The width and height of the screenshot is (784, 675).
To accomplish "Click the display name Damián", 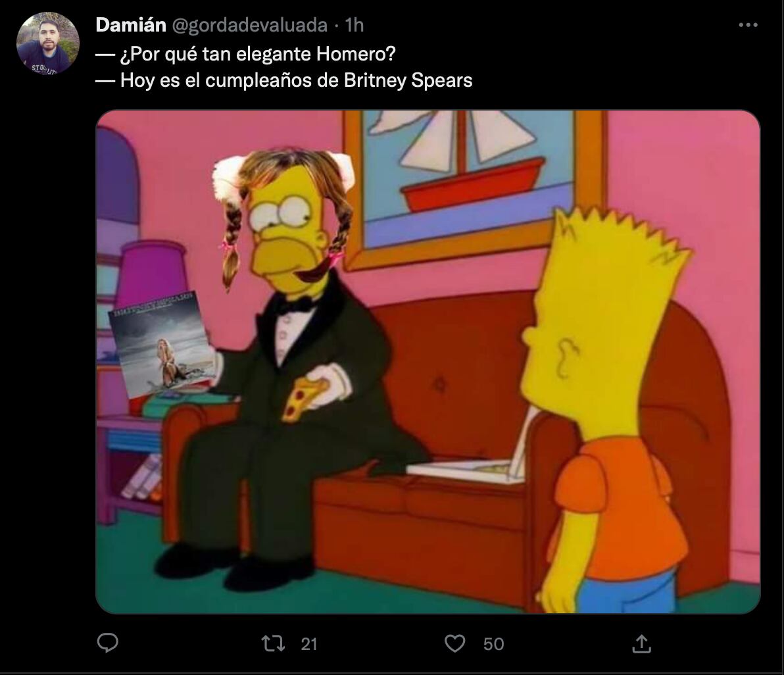I will coord(130,24).
